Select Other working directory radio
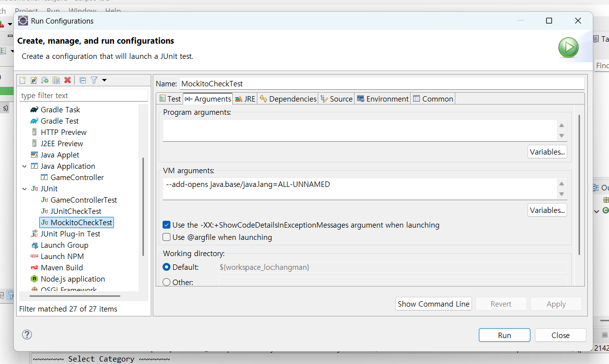The height and width of the screenshot is (364, 609). [166, 282]
